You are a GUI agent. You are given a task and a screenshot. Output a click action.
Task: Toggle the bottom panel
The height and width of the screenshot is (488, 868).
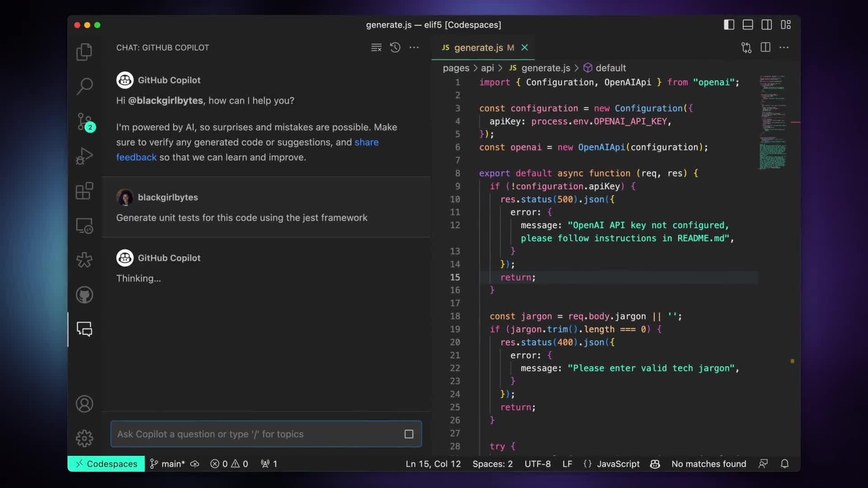748,25
